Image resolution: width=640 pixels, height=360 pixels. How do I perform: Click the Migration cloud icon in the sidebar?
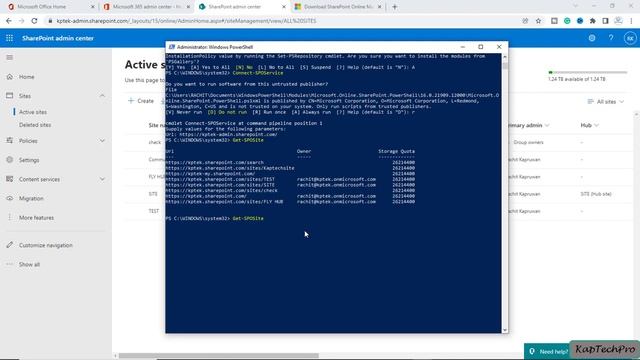click(10, 198)
